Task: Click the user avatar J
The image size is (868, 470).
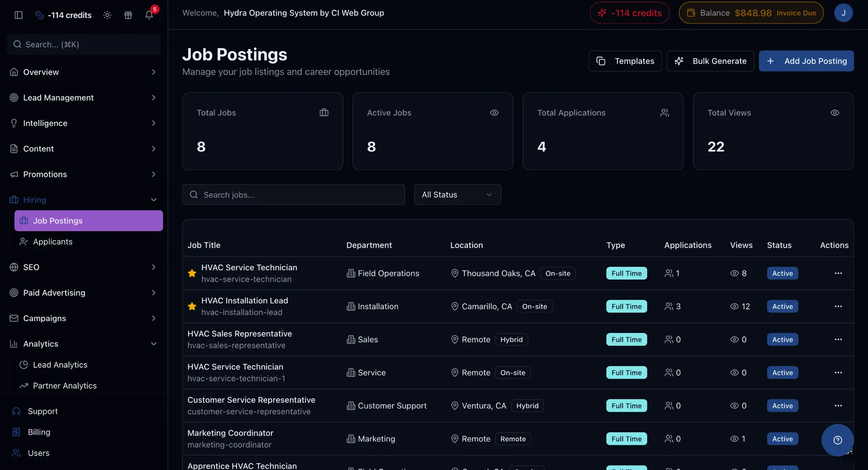Action: point(843,13)
